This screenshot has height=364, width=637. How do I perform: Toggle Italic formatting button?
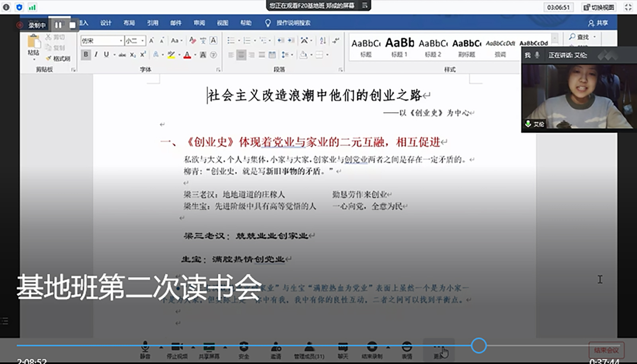[96, 55]
